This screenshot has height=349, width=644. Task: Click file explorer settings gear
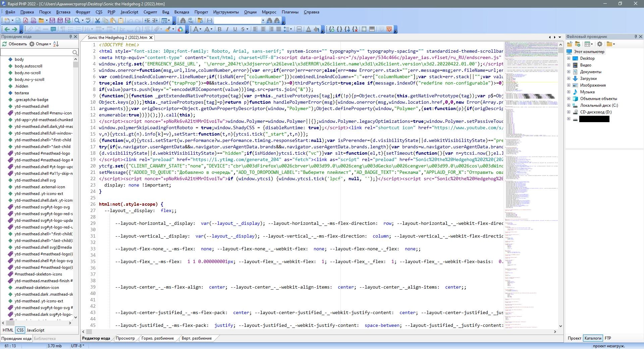point(600,44)
